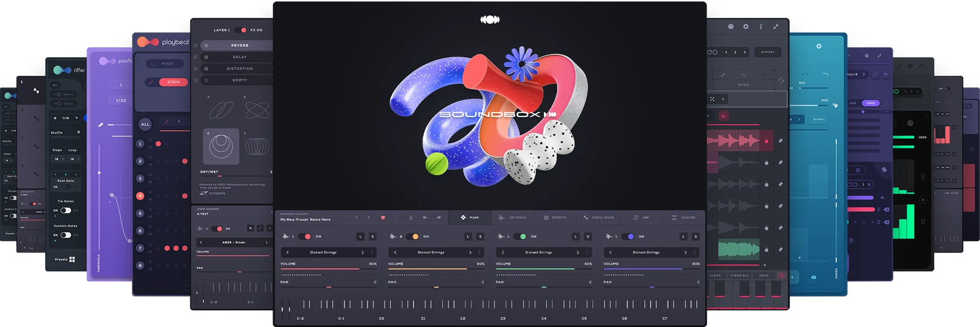Click previous sound arrow on green layer selector
The width and height of the screenshot is (980, 327).
point(503,252)
